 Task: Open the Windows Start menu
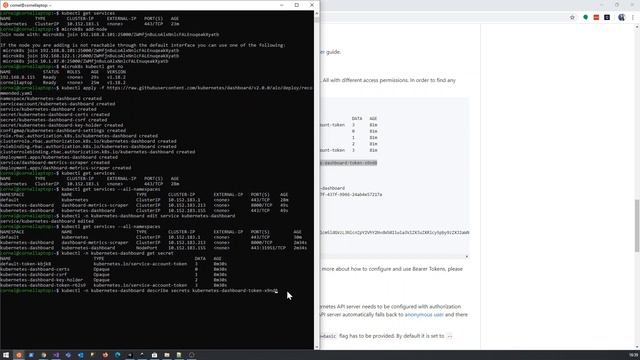pos(6,355)
